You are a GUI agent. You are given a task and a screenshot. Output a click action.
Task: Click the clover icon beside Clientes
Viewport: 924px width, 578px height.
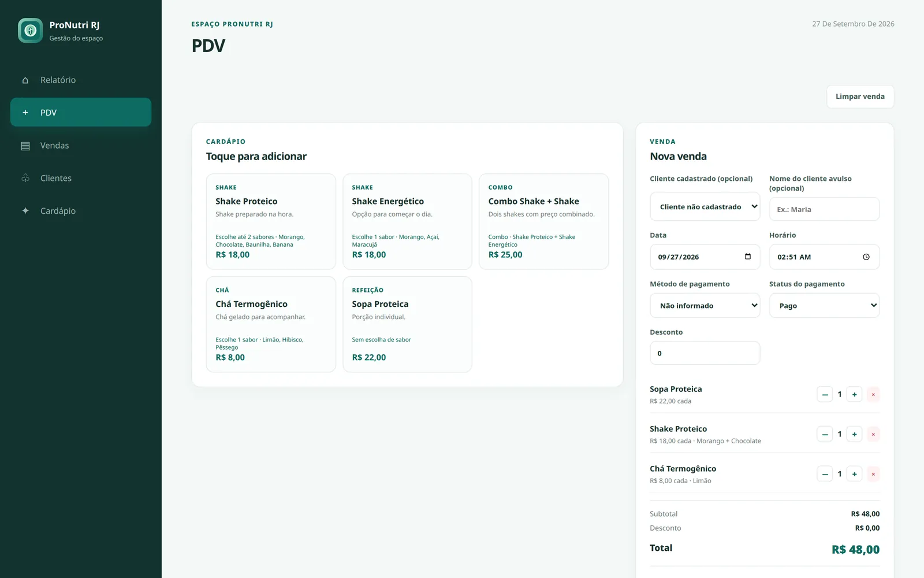coord(25,178)
